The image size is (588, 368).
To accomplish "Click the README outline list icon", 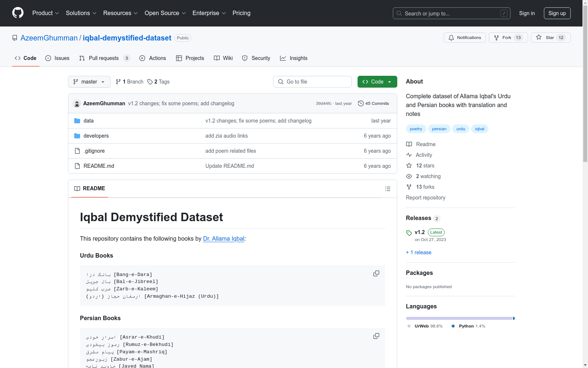I will pos(387,189).
